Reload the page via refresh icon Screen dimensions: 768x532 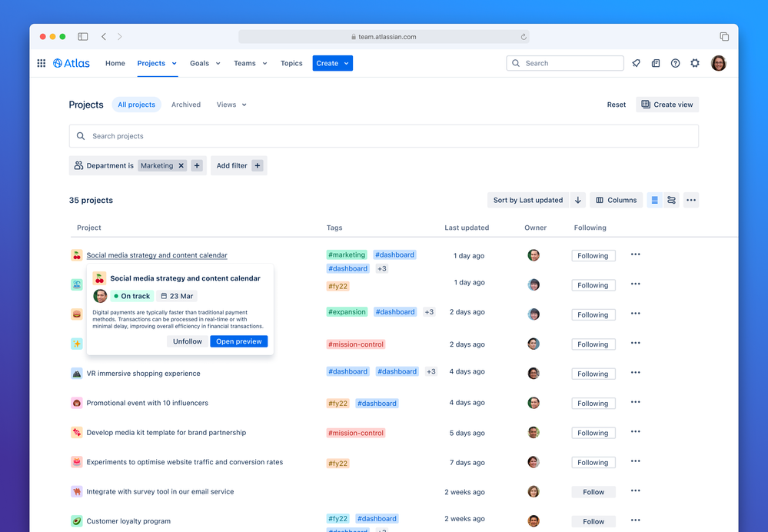(523, 37)
